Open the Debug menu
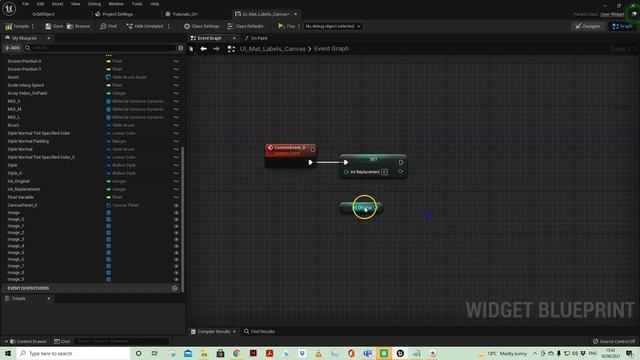The width and height of the screenshot is (640, 360). (x=94, y=4)
